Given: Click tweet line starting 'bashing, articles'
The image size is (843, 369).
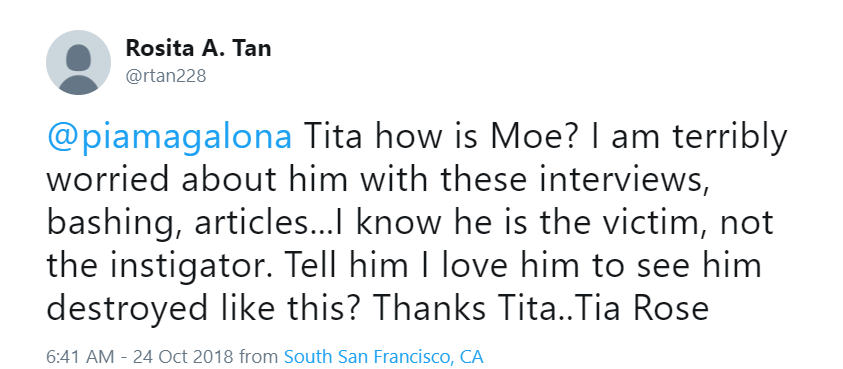Looking at the screenshot, I should (x=410, y=223).
